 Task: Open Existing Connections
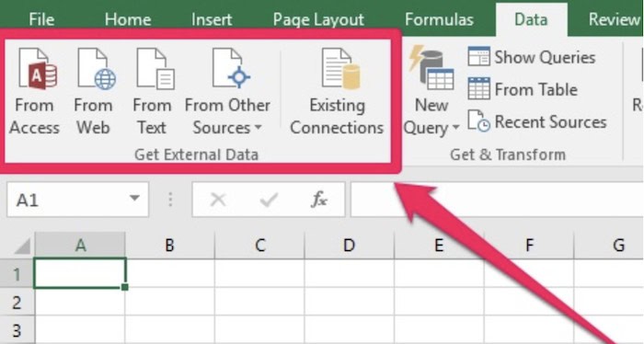pos(337,90)
